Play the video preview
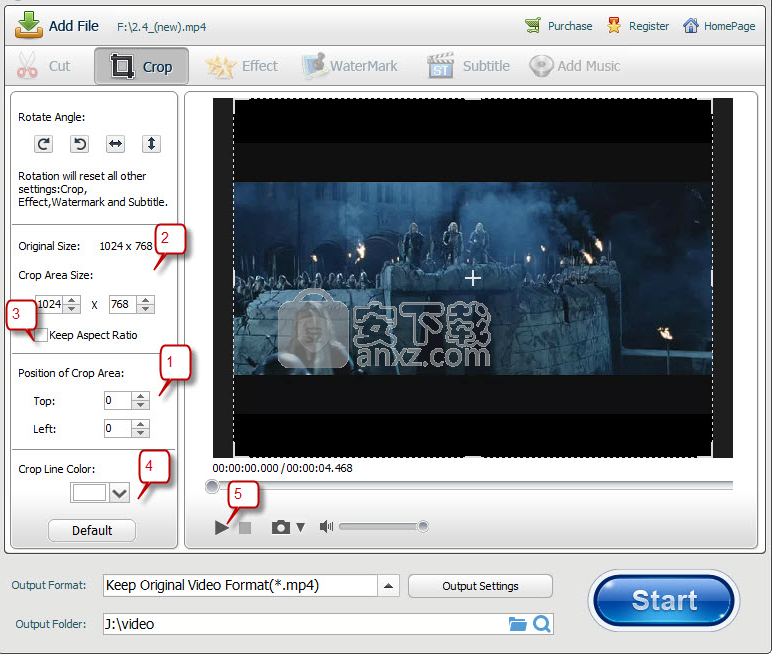 pos(221,528)
